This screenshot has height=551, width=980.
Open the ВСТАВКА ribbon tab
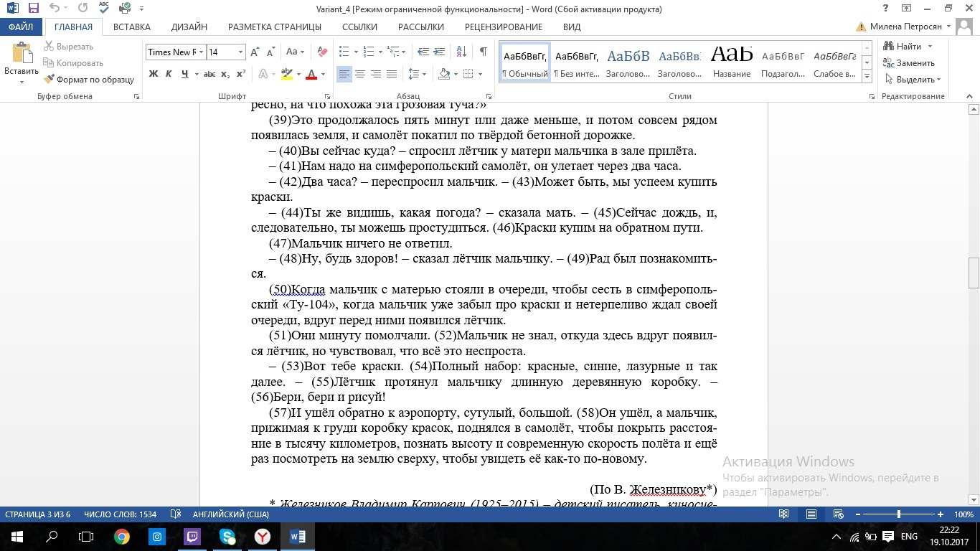pyautogui.click(x=131, y=27)
